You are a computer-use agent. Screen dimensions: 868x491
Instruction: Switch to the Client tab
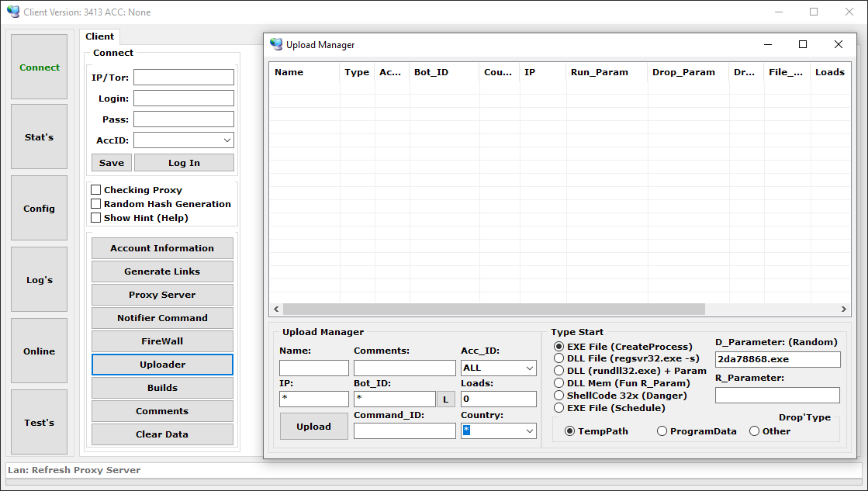coord(99,36)
